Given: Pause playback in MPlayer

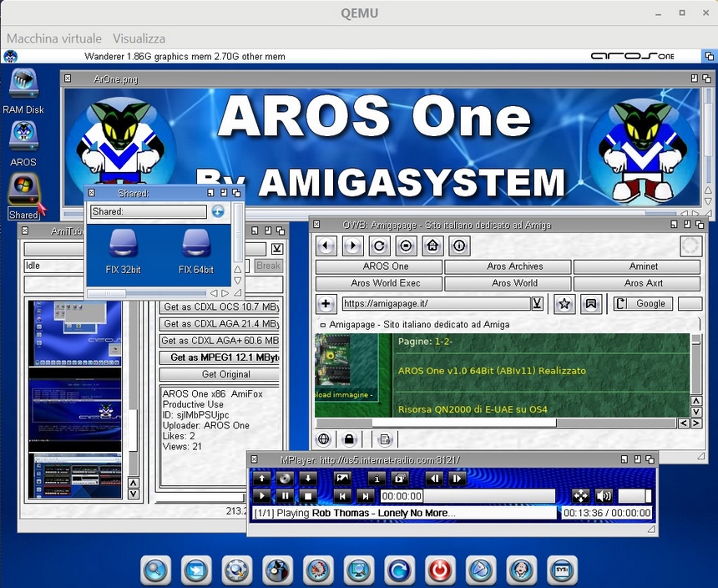Looking at the screenshot, I should click(286, 496).
